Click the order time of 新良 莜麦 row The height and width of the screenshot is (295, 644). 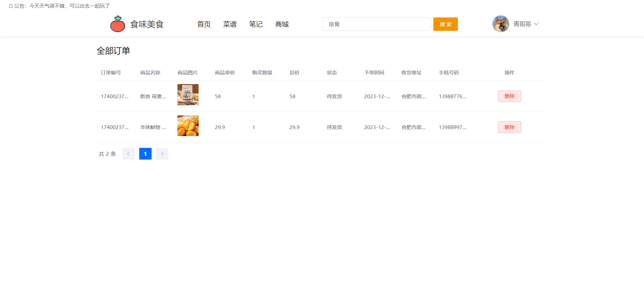coord(377,97)
